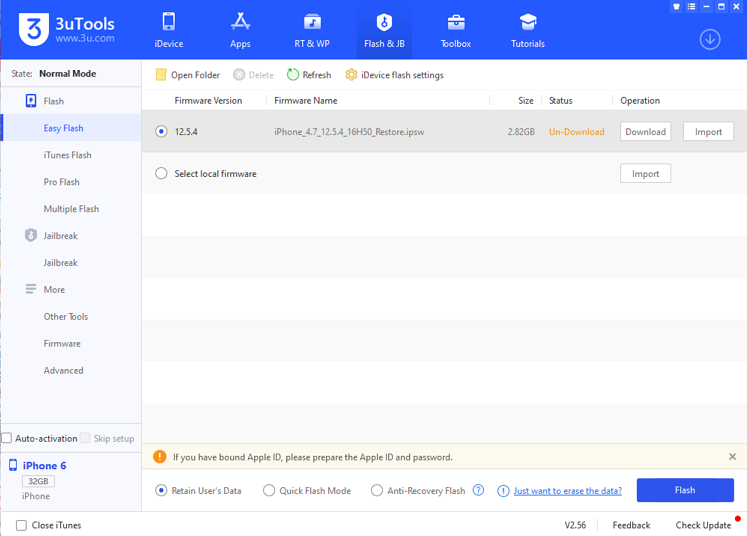This screenshot has width=747, height=536.
Task: Click the greyed-out Delete toolbar item
Action: 253,75
